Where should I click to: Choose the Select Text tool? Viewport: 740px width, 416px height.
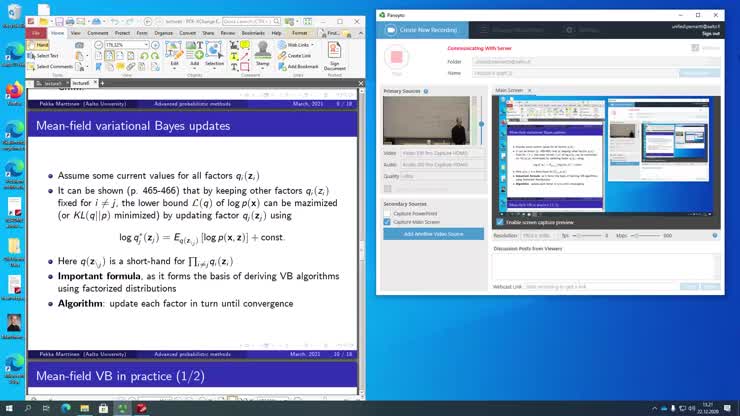point(43,56)
